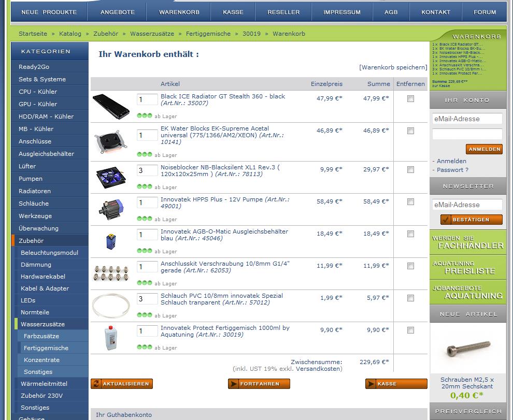The width and height of the screenshot is (513, 420).
Task: Open the Noiseblocker fan product image
Action: coord(111,177)
